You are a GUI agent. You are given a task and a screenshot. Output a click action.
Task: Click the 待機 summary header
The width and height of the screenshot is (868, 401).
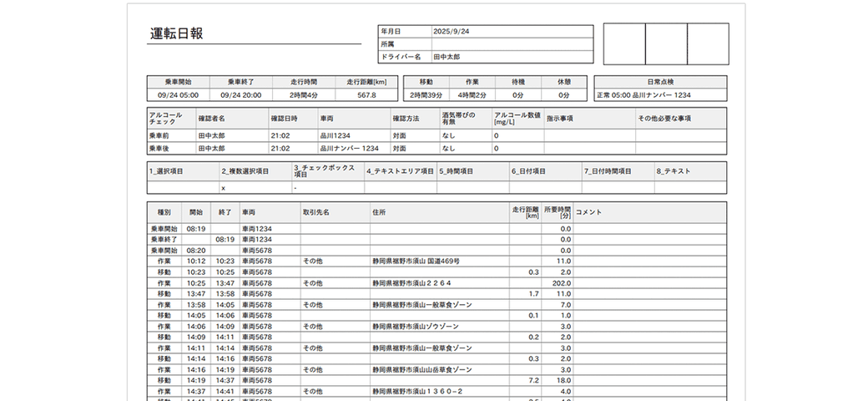click(x=518, y=82)
